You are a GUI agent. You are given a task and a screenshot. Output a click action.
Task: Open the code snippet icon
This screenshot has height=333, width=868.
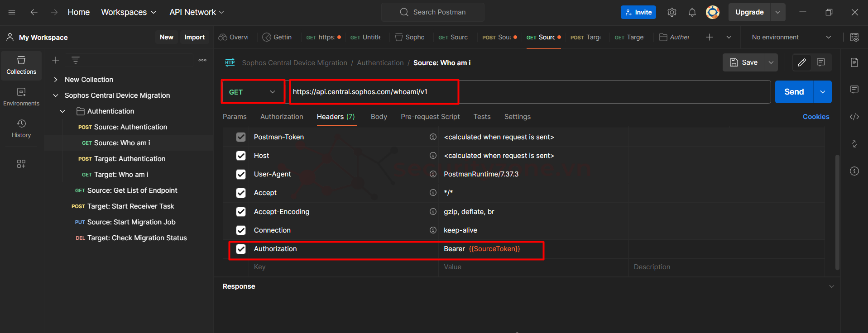[x=854, y=117]
